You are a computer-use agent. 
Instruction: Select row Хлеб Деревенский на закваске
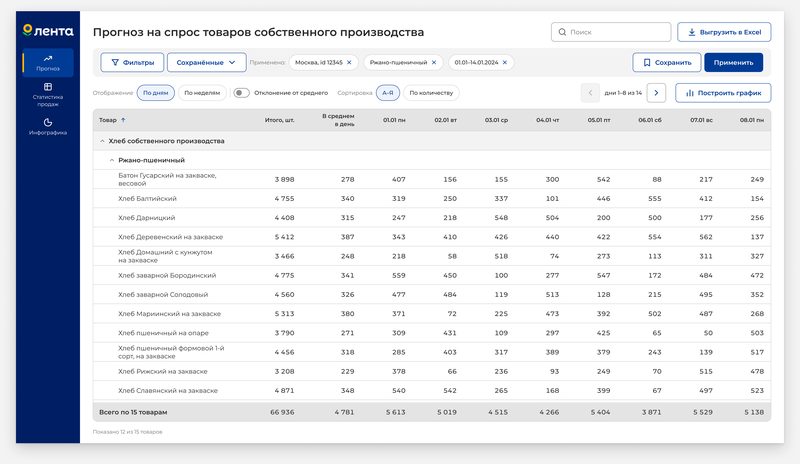(432, 237)
